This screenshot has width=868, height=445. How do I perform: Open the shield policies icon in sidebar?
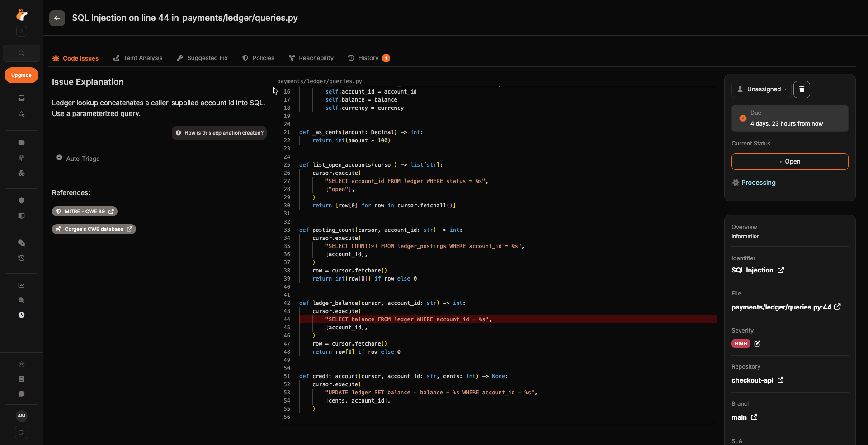tap(21, 201)
